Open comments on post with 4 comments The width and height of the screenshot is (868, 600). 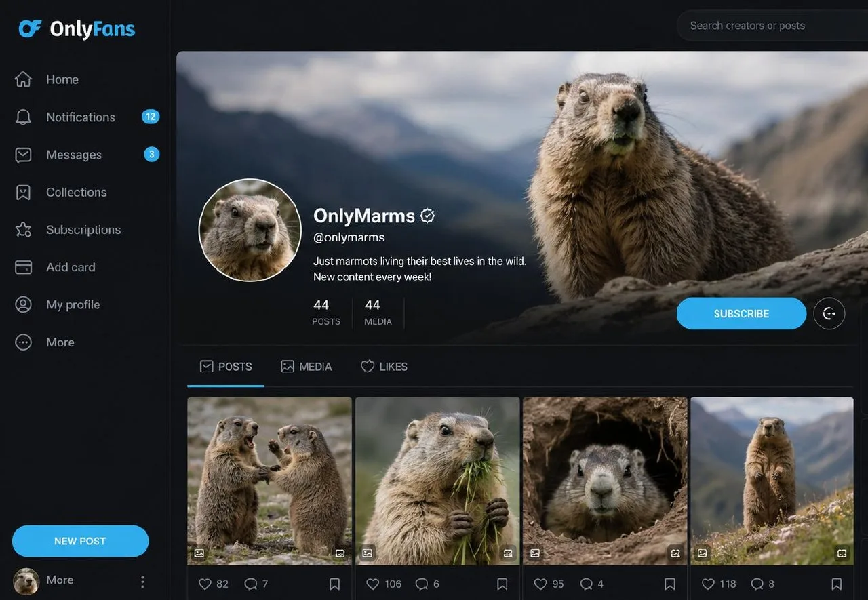coord(586,584)
